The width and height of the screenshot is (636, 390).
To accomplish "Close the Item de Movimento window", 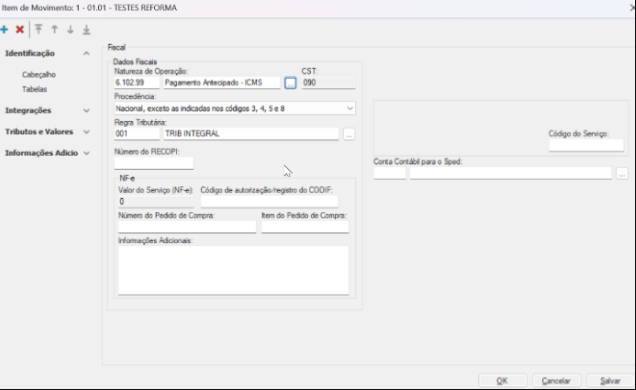I will tap(633, 8).
